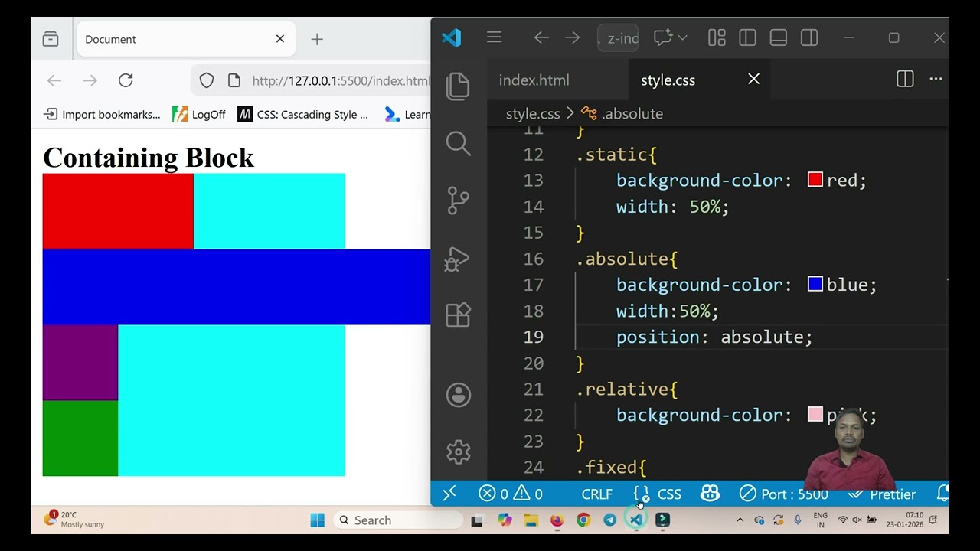This screenshot has width=980, height=551.
Task: Toggle the secondary side bar
Action: pyautogui.click(x=809, y=37)
